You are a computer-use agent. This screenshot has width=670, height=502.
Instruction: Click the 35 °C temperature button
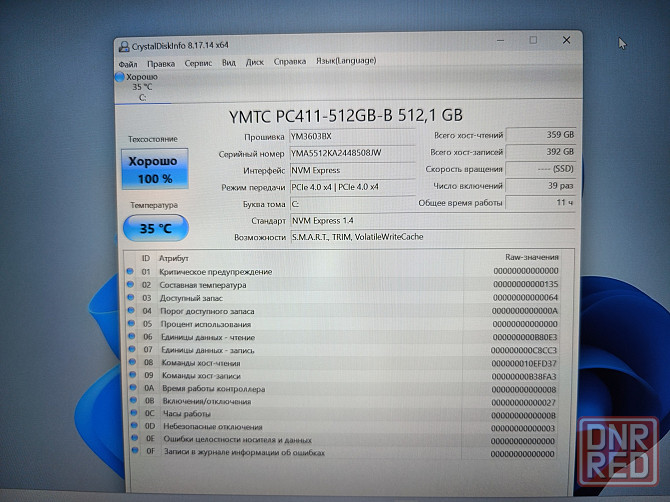[154, 228]
